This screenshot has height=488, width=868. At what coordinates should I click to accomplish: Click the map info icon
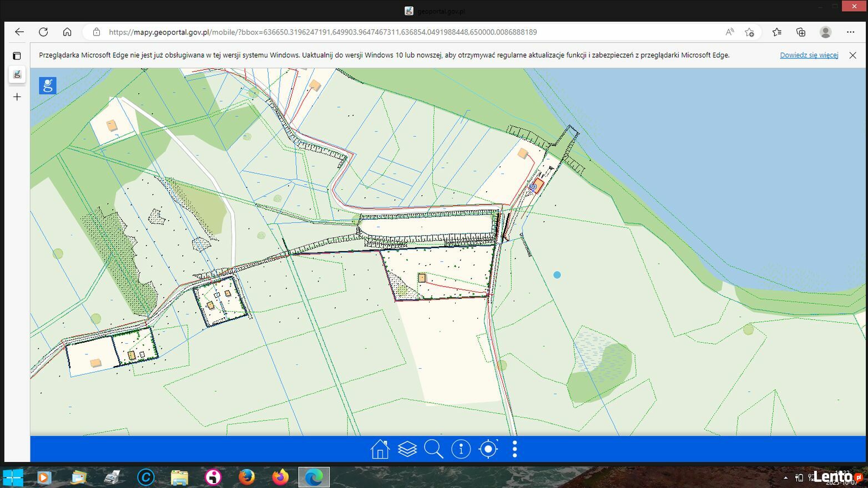point(461,449)
